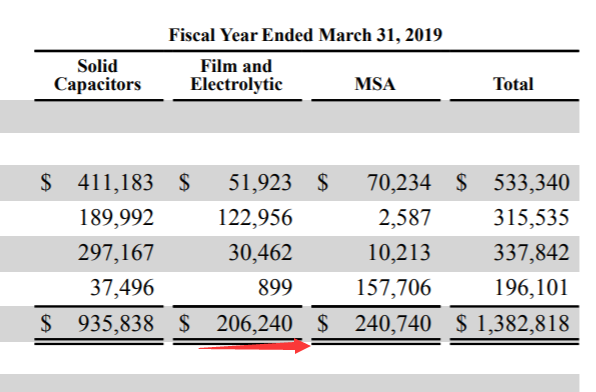The height and width of the screenshot is (392, 596).
Task: Select the Film and Electrolytic column header
Action: [x=236, y=75]
